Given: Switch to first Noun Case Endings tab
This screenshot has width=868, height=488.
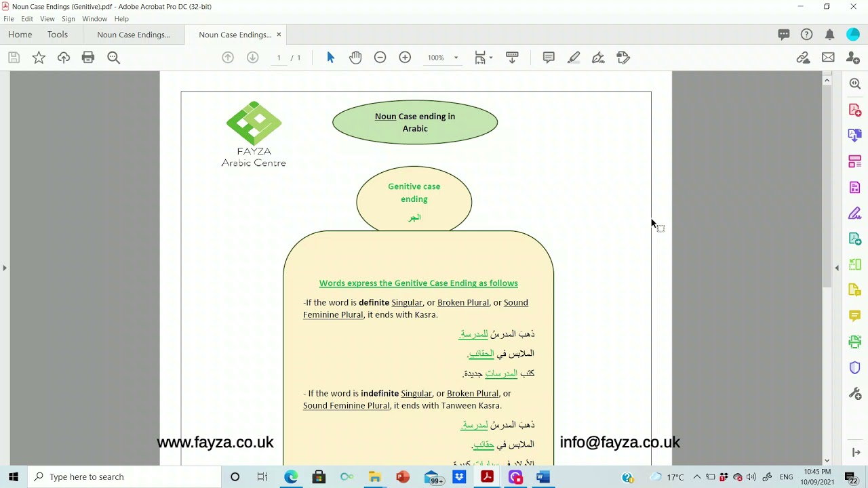Looking at the screenshot, I should (134, 35).
